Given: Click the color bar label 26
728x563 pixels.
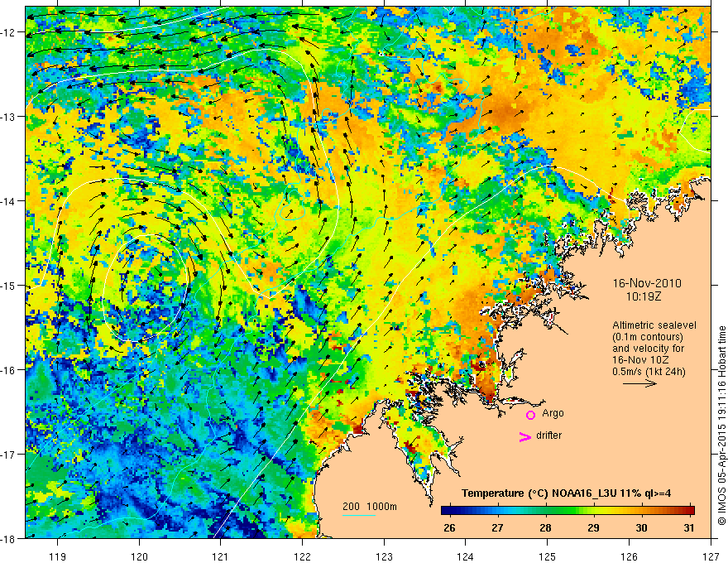Looking at the screenshot, I should coord(449,527).
